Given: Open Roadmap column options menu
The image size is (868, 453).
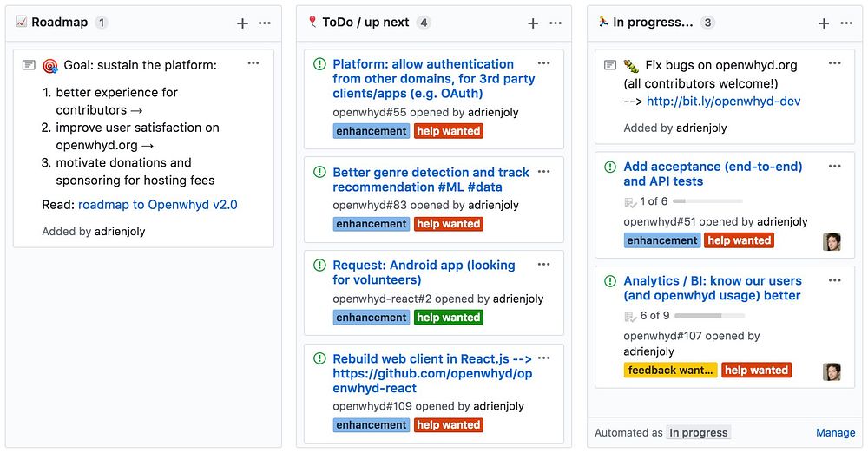Looking at the screenshot, I should click(x=265, y=23).
